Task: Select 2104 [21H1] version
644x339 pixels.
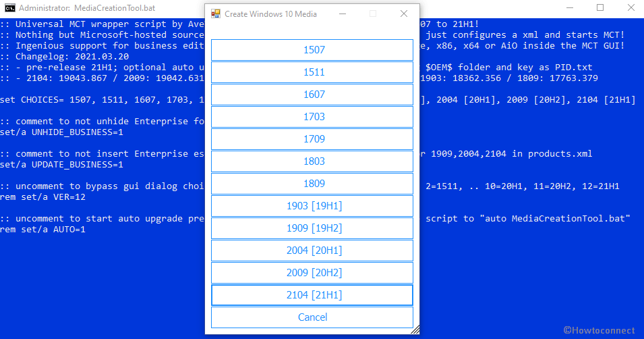Action: click(312, 294)
